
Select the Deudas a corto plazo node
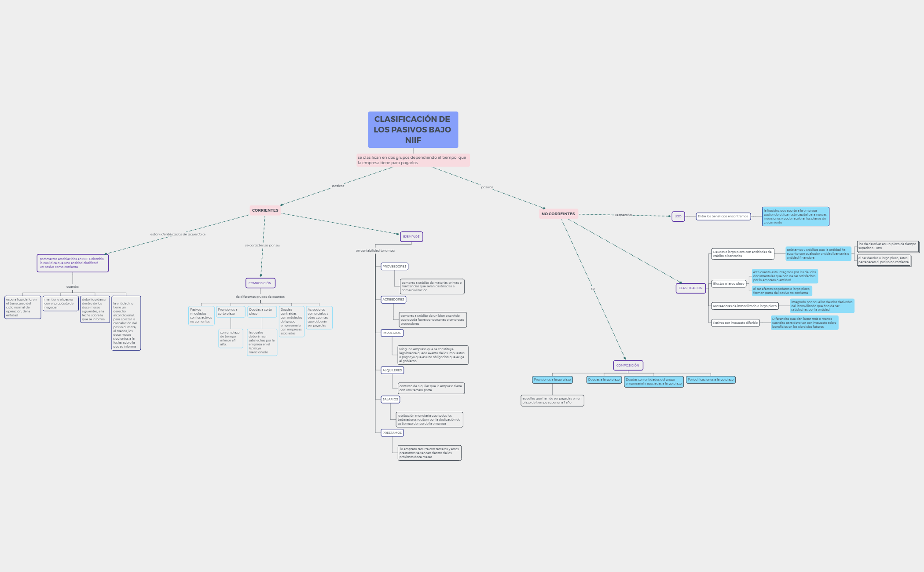click(x=262, y=312)
